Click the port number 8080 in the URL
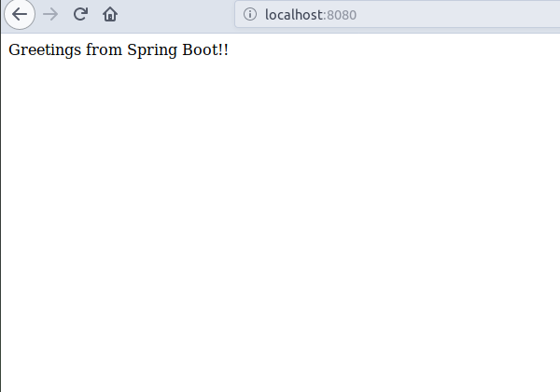Viewport: 560px width, 392px height. click(x=342, y=14)
